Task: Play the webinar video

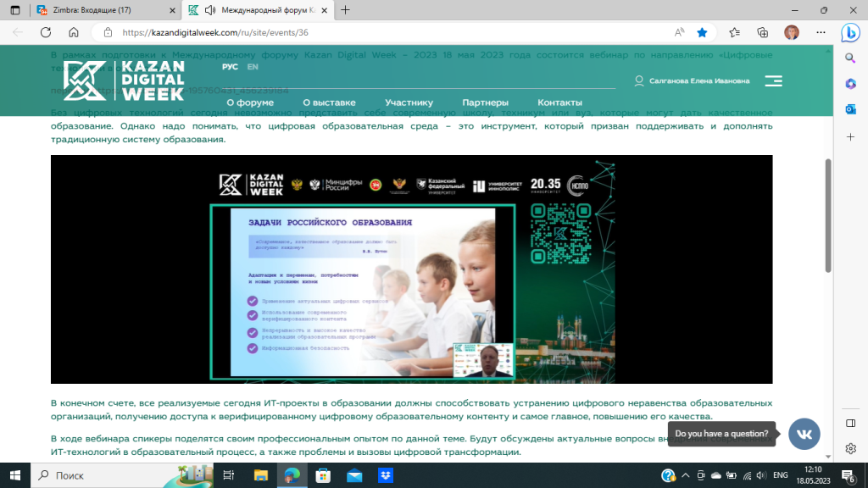Action: tap(411, 269)
